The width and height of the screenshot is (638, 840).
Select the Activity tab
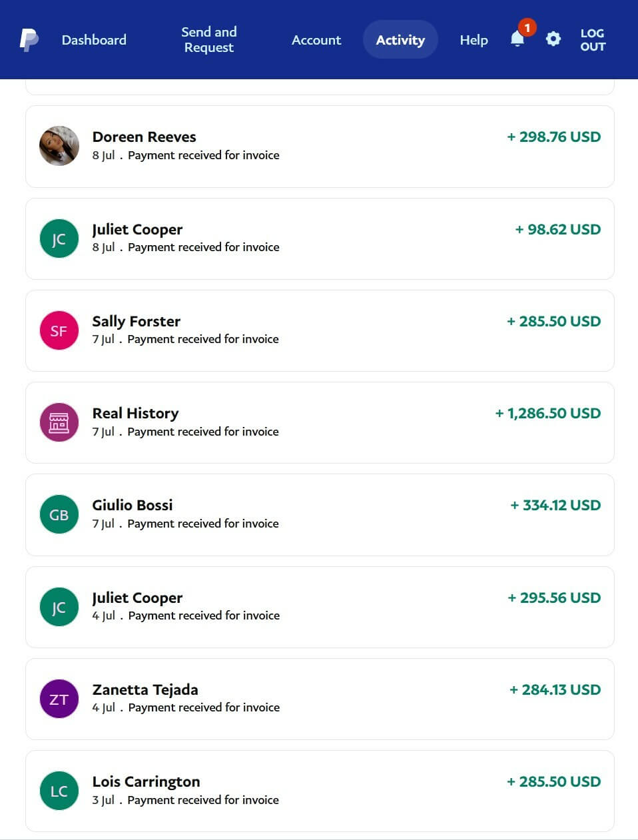click(400, 40)
